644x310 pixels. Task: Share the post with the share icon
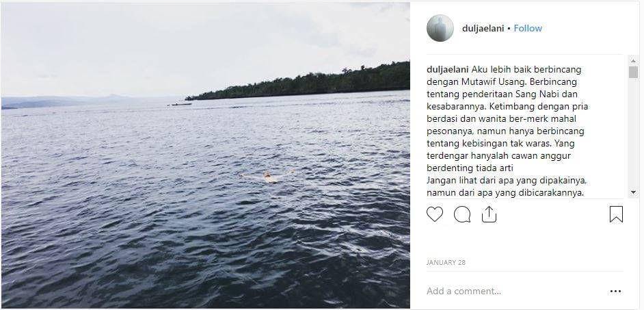coord(489,214)
